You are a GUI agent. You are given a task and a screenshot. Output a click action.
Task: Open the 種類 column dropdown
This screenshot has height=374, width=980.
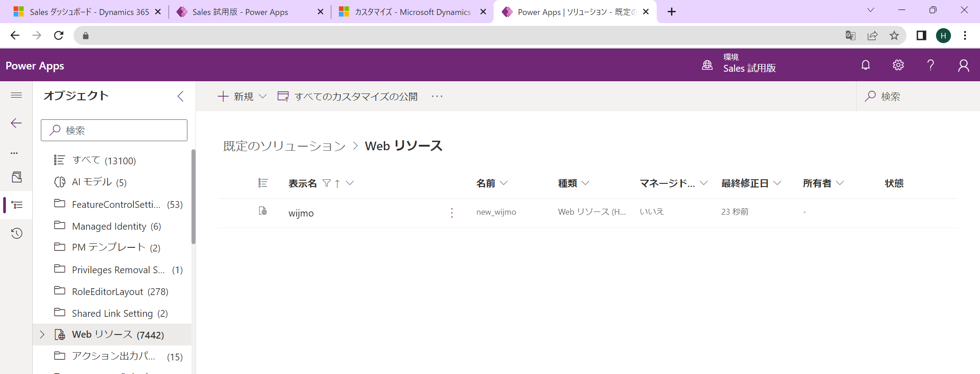(585, 183)
